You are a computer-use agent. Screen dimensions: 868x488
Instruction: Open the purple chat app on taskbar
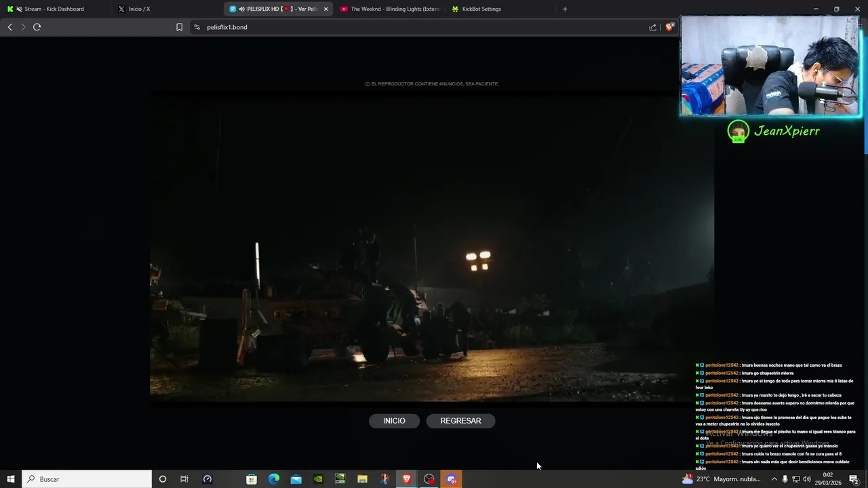pyautogui.click(x=452, y=479)
